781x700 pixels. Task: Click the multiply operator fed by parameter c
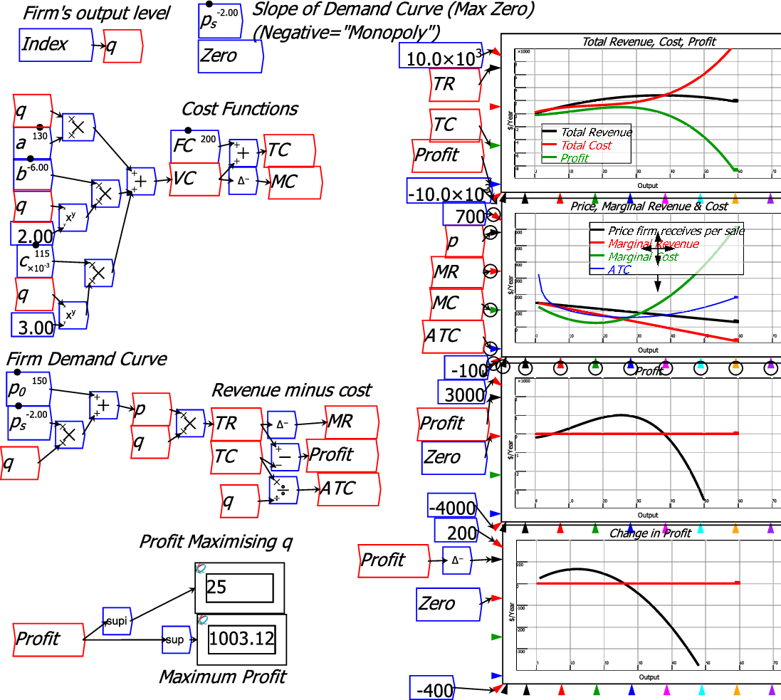pos(99,273)
